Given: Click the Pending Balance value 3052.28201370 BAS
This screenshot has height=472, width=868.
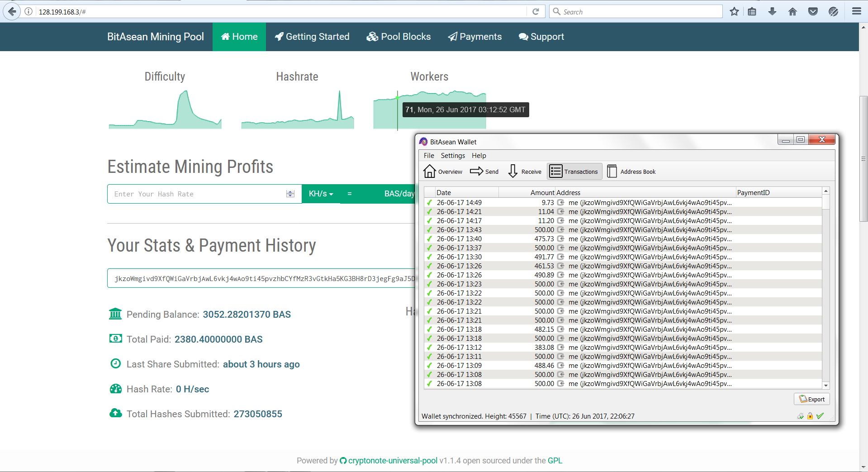Looking at the screenshot, I should pyautogui.click(x=247, y=315).
